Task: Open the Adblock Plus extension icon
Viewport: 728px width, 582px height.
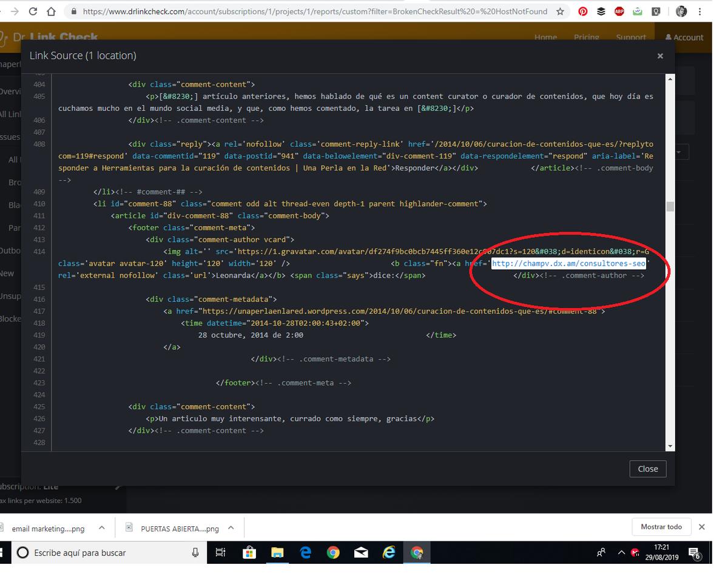Action: (619, 12)
